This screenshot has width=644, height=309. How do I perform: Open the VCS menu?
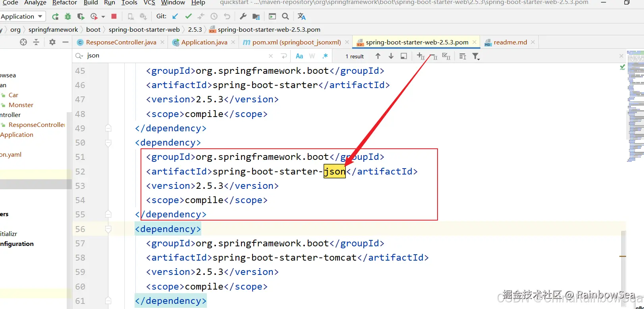point(149,3)
